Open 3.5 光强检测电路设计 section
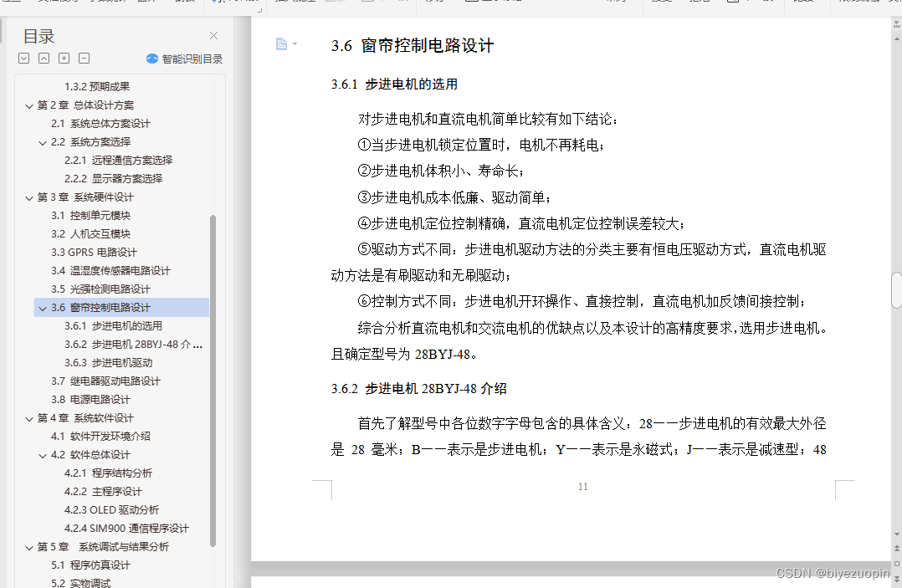Viewport: 902px width, 588px height. click(100, 289)
